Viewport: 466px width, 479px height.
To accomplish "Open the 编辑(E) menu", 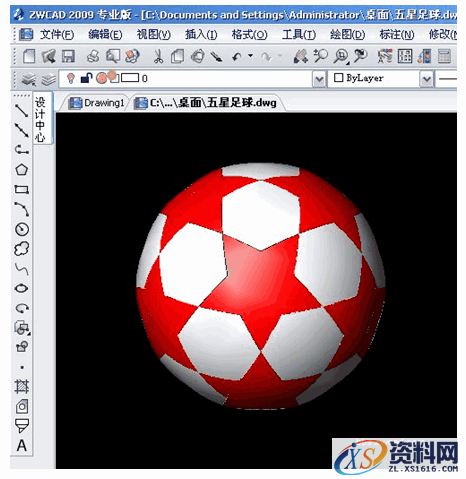I will click(105, 34).
